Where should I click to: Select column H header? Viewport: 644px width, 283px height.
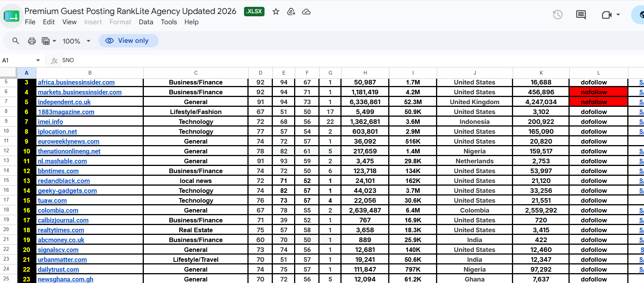[365, 73]
